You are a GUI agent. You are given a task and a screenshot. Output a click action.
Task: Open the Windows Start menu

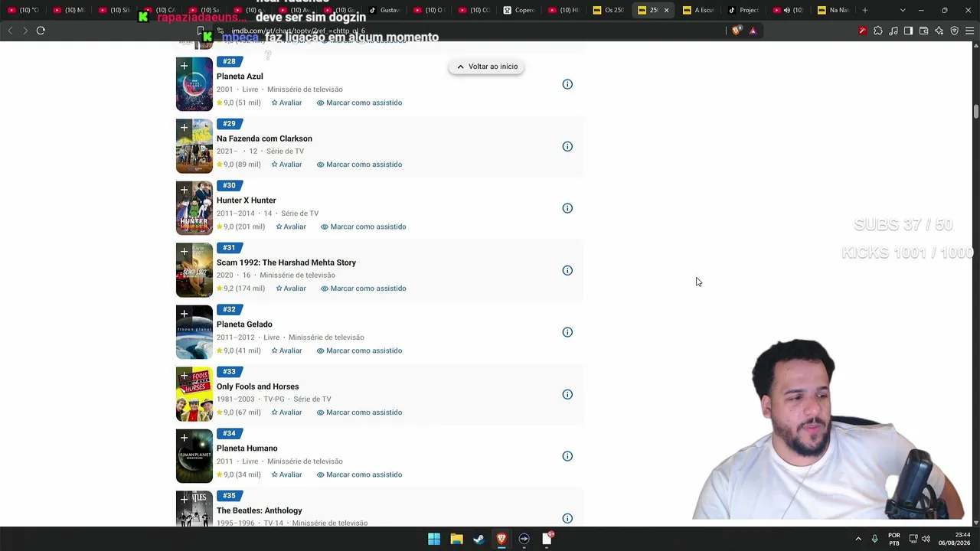434,539
